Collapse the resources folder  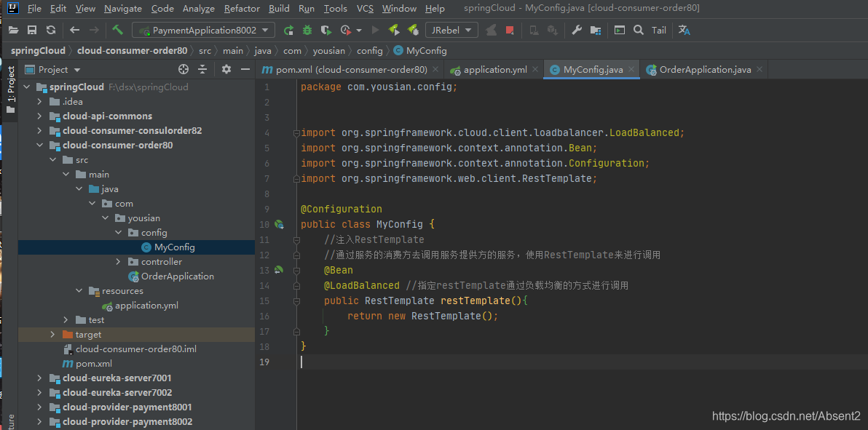[79, 291]
